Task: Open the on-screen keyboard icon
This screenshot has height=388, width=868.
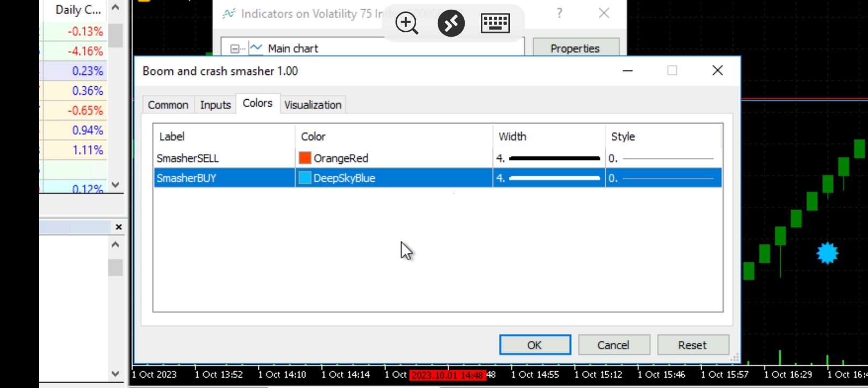Action: click(x=495, y=23)
